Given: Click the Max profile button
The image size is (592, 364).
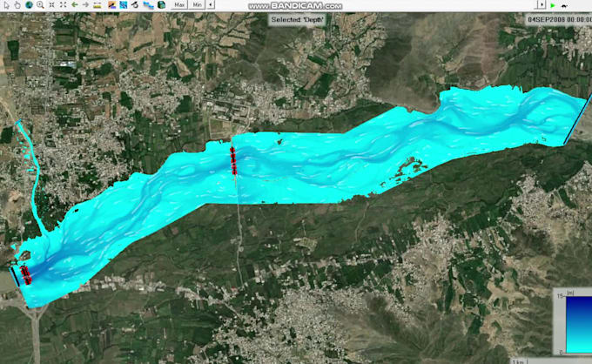Looking at the screenshot, I should (179, 4).
